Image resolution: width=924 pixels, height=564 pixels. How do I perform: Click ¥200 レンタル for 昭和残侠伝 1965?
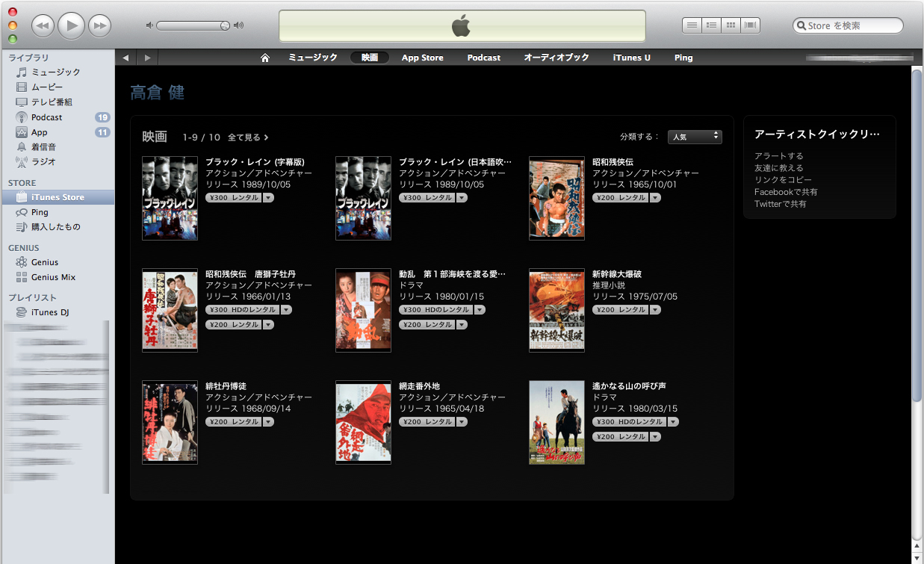click(620, 198)
